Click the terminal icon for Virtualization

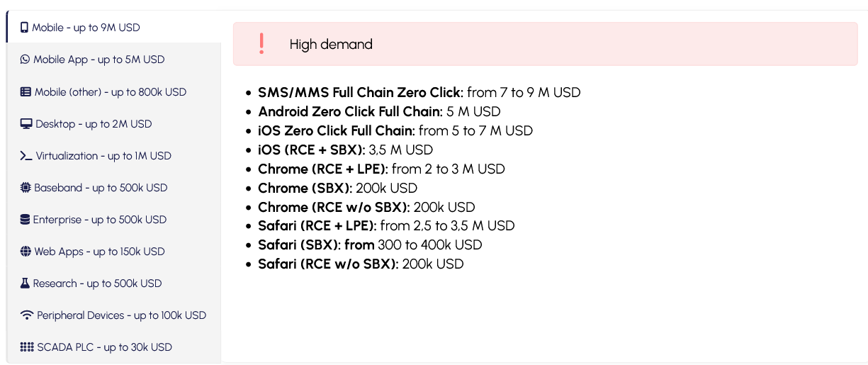click(x=26, y=156)
